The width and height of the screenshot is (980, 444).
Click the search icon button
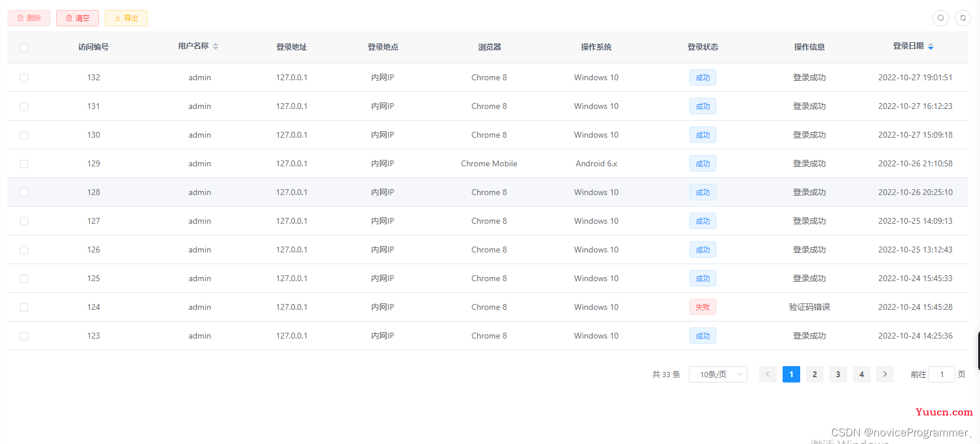coord(941,18)
